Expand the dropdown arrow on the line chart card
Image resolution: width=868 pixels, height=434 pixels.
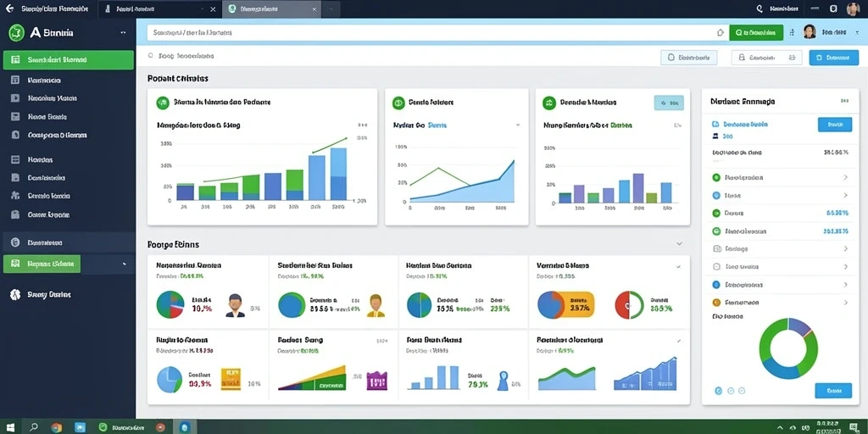tap(518, 125)
